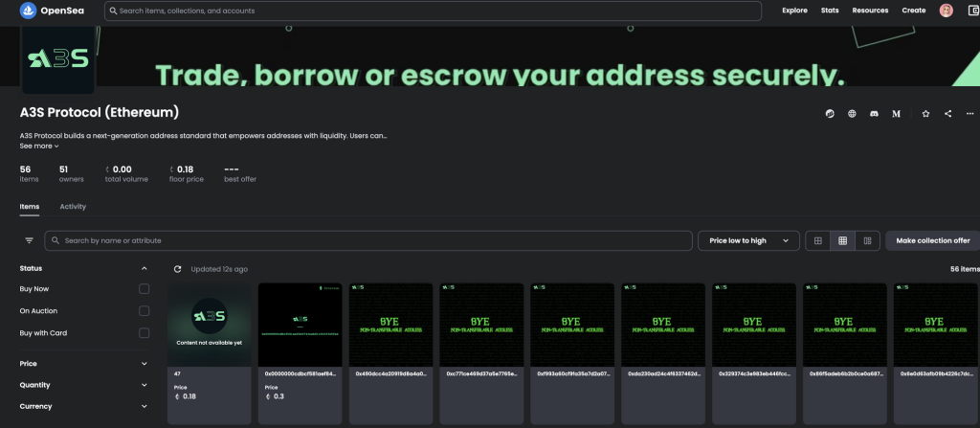Focus the top OpenSea search bar

[x=433, y=11]
